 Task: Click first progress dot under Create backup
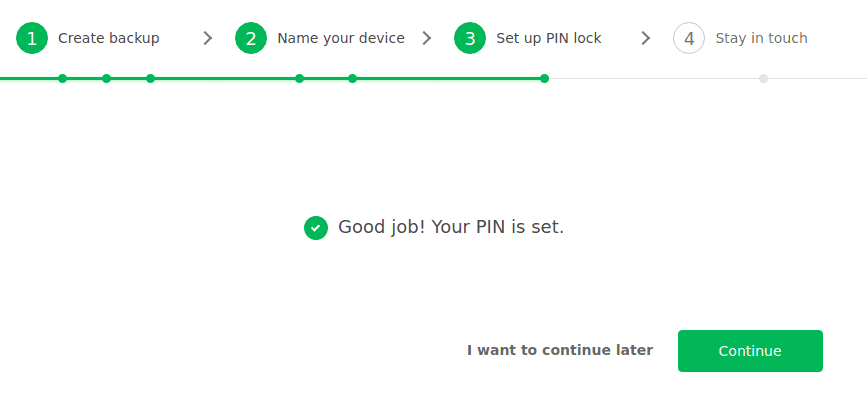point(62,79)
